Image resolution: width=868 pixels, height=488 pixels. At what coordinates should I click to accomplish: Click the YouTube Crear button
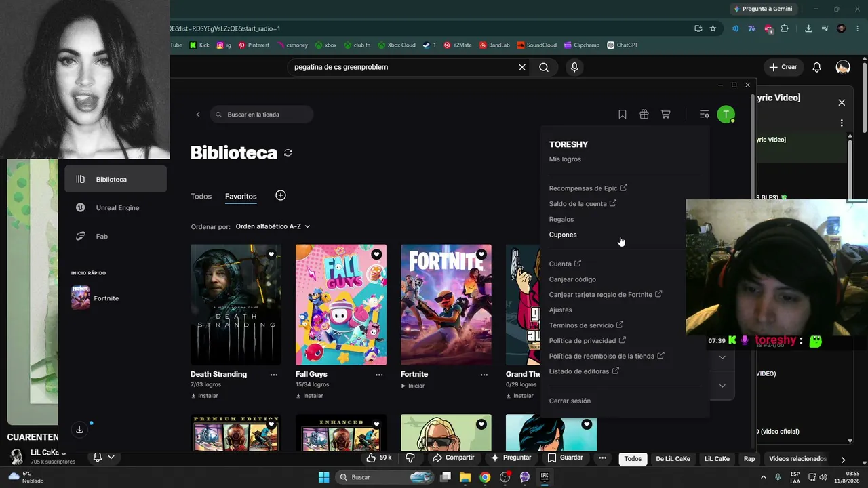[783, 67]
